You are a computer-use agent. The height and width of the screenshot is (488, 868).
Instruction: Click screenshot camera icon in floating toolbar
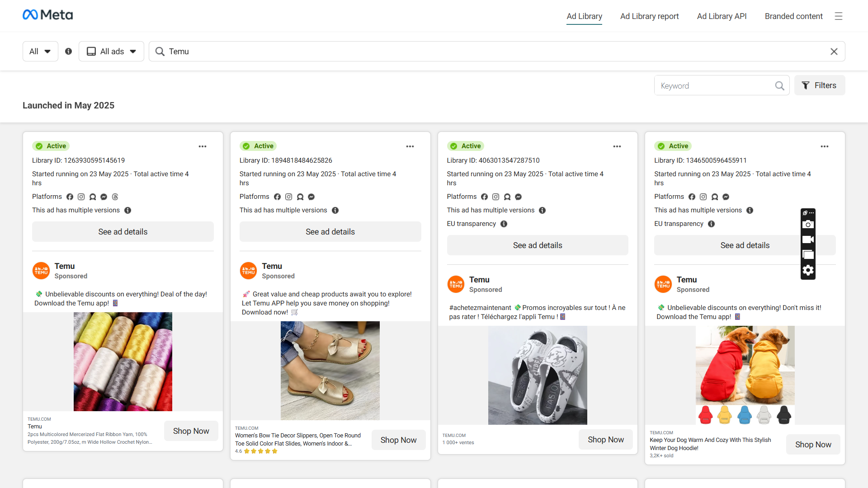(x=808, y=225)
